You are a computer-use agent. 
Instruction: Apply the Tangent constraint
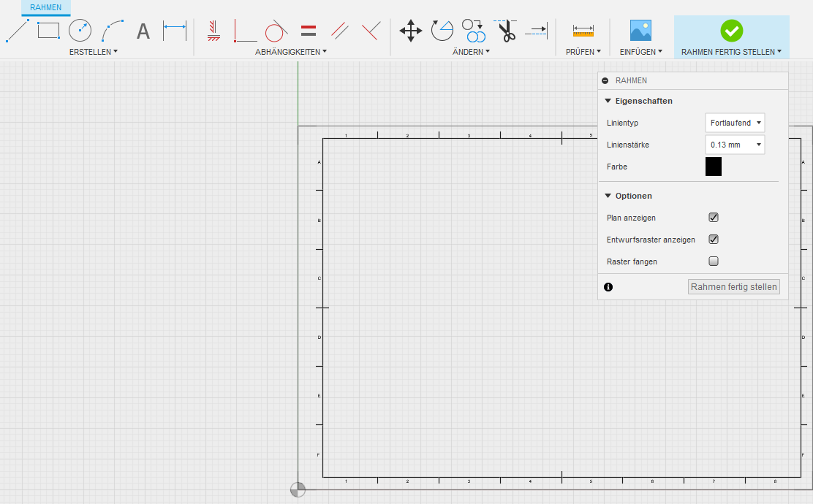tap(276, 31)
